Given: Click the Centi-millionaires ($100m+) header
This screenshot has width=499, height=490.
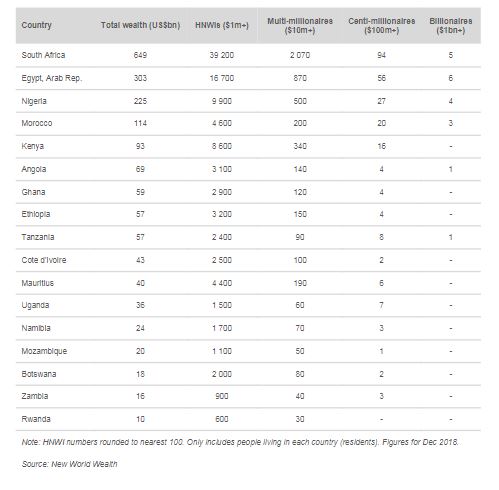Looking at the screenshot, I should point(382,26).
